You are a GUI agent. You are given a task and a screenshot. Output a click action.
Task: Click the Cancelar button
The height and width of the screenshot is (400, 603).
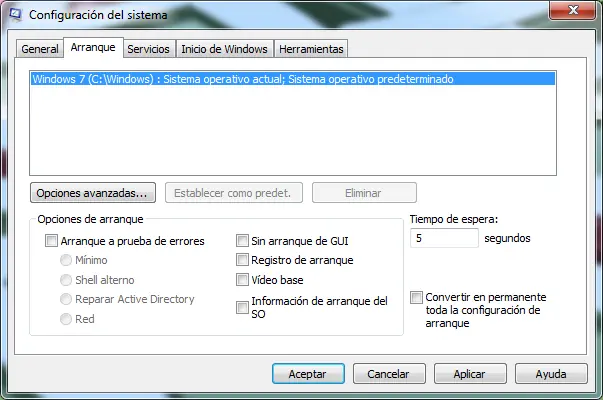(389, 374)
